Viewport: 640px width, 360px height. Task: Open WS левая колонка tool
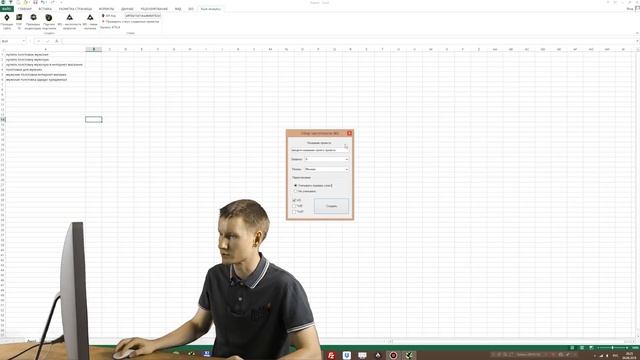point(90,21)
